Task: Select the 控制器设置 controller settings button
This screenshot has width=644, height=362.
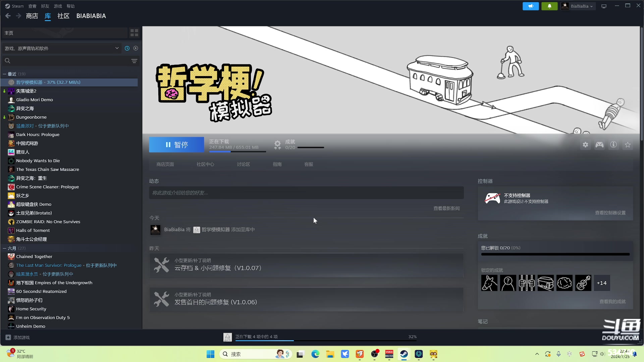Action: coord(610,213)
